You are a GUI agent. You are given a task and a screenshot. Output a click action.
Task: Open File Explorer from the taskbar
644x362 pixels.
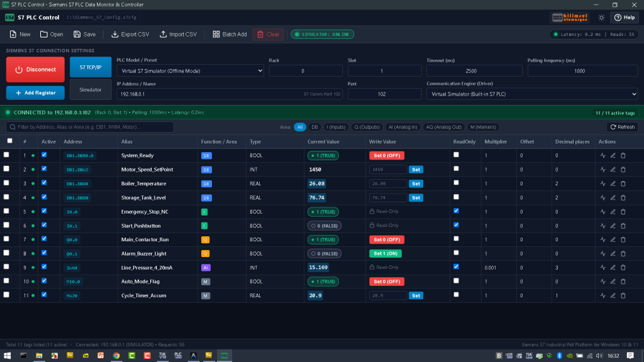click(39, 356)
